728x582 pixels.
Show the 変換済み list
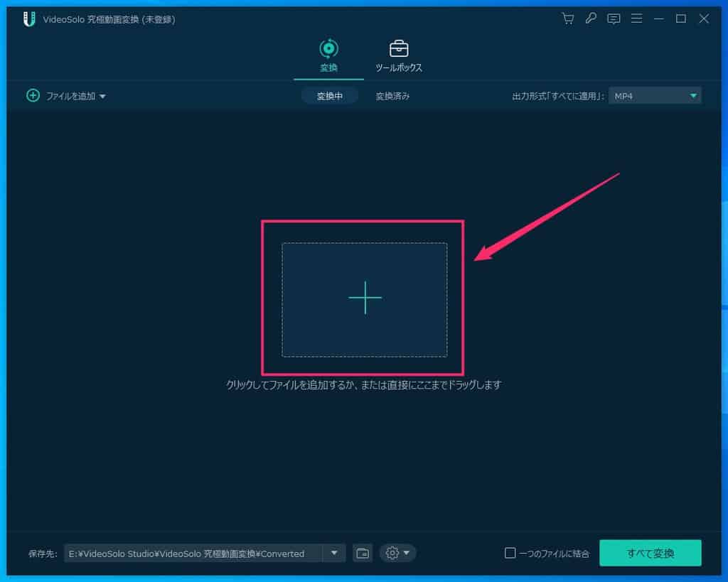pos(392,96)
